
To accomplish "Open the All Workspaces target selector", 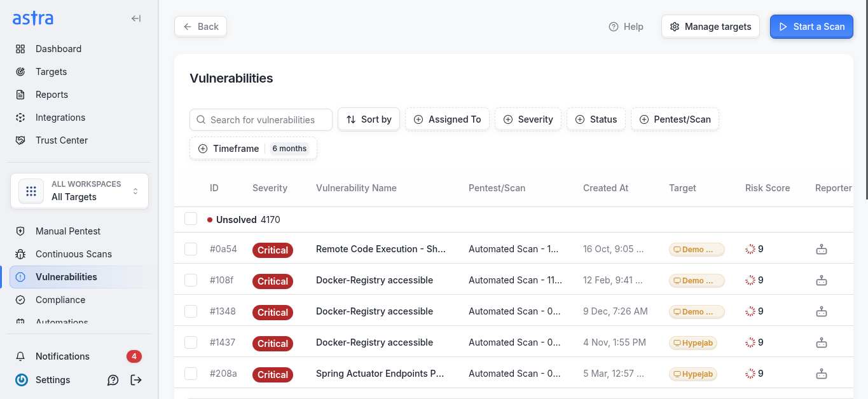I will pyautogui.click(x=79, y=191).
